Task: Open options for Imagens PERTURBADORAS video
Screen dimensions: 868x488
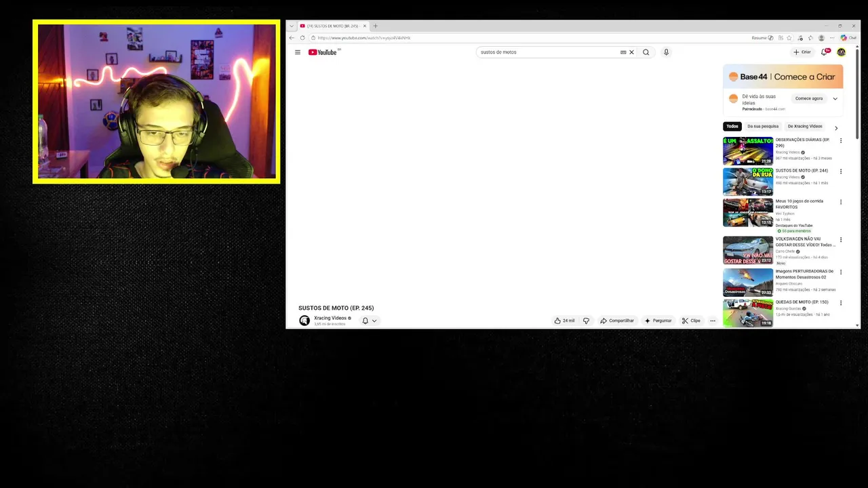Action: click(841, 272)
